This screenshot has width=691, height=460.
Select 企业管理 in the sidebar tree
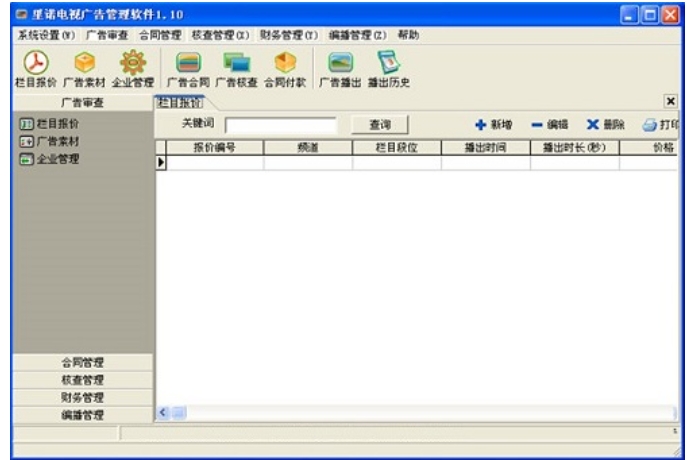pos(49,159)
